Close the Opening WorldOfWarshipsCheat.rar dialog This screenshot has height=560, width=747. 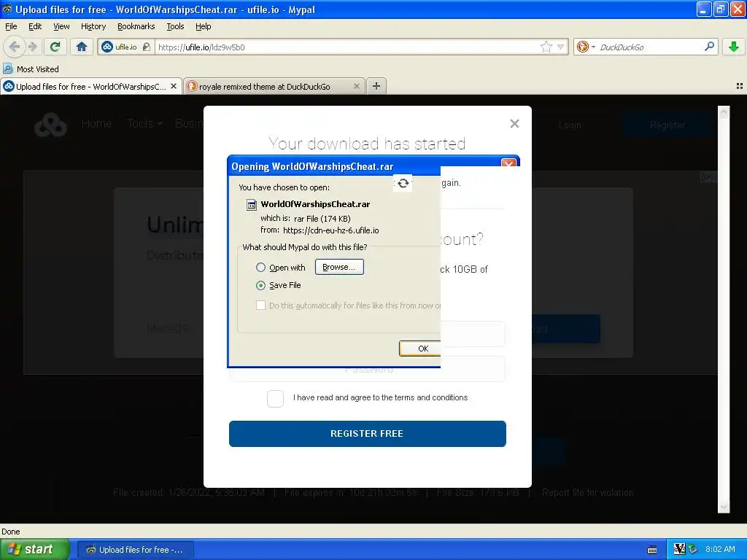(508, 163)
